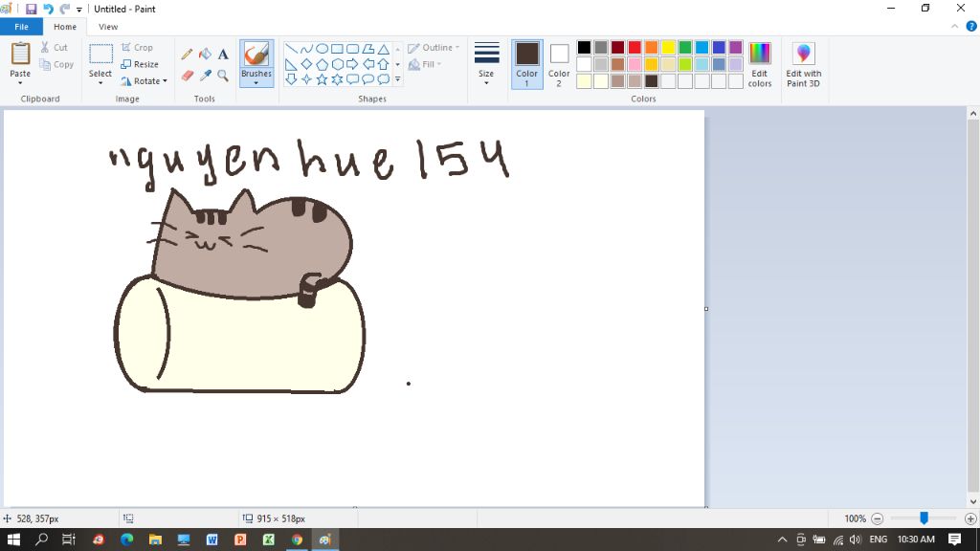980x551 pixels.
Task: Click the Brushes tool icon
Action: (256, 54)
